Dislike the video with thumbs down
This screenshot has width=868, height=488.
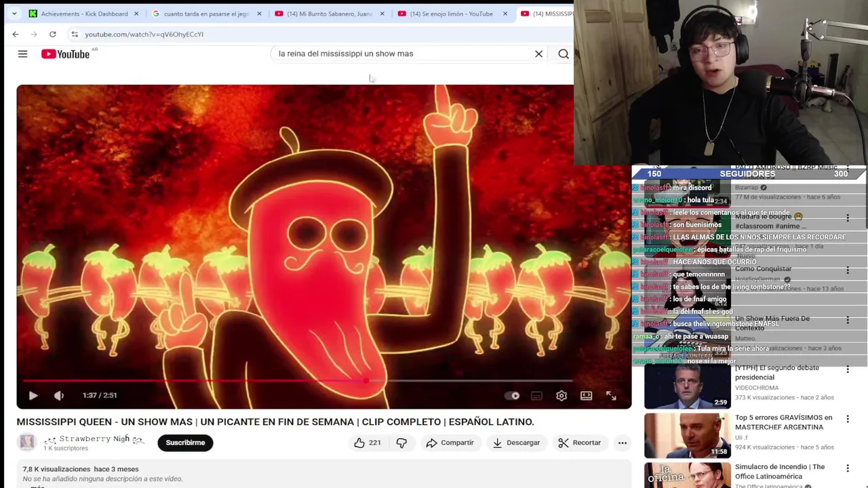401,443
